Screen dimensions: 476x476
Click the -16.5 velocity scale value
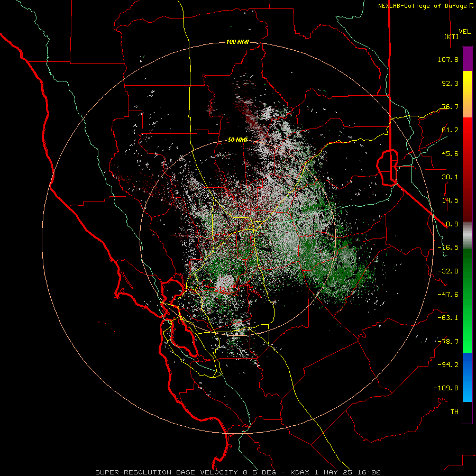click(448, 248)
